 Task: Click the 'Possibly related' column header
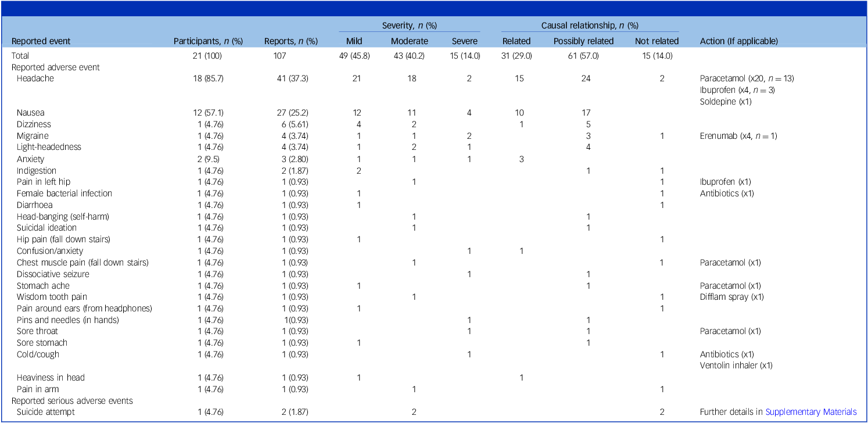pyautogui.click(x=583, y=41)
